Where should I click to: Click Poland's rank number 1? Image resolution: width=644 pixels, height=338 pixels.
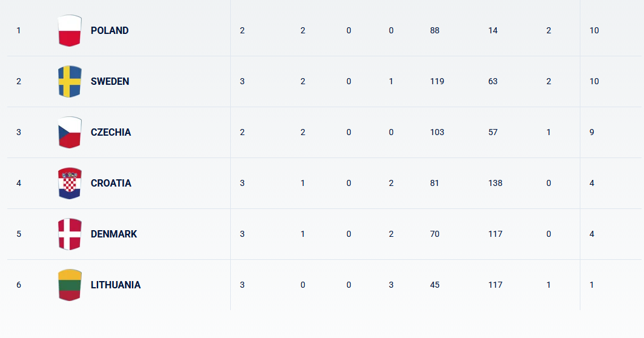(18, 30)
